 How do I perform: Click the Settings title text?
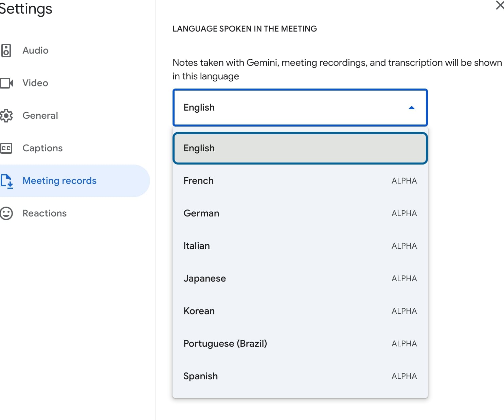pyautogui.click(x=25, y=9)
